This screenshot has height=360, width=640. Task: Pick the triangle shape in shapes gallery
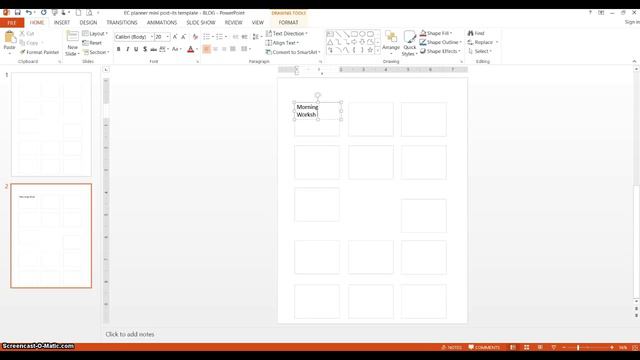(x=330, y=42)
